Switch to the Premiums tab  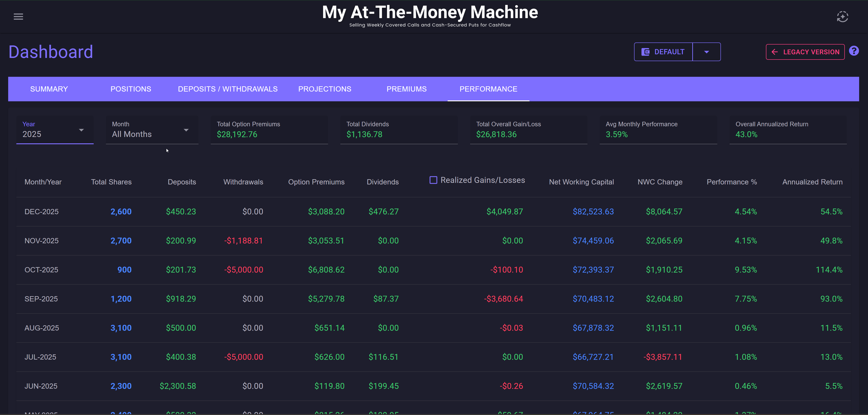coord(406,89)
